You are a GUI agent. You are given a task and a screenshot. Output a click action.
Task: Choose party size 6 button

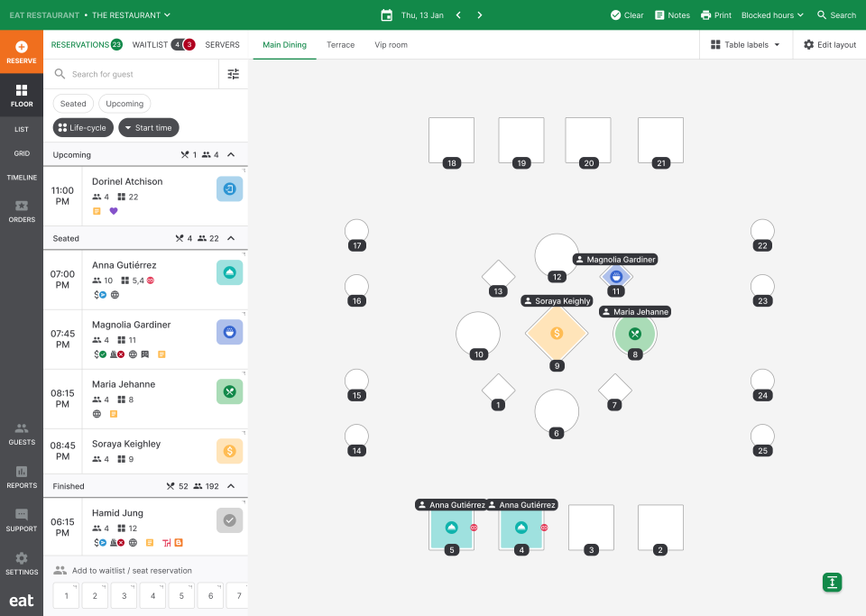210,595
